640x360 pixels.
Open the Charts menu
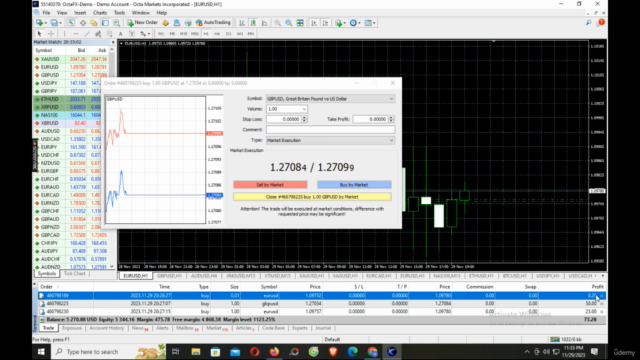[x=100, y=13]
